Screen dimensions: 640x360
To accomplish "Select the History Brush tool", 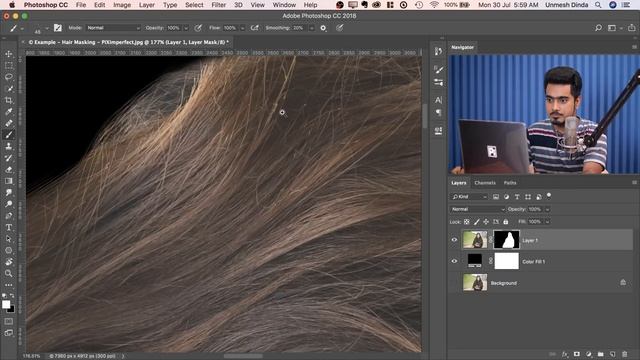I will pos(9,158).
